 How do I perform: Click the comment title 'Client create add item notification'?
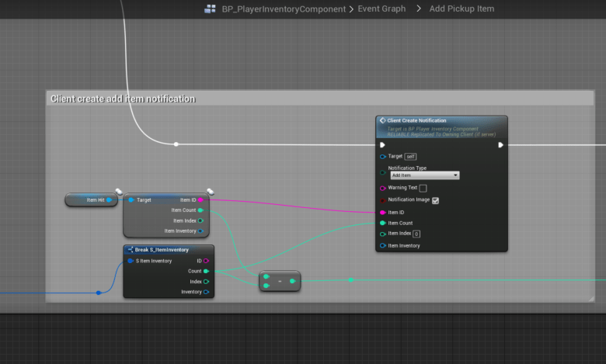point(123,99)
